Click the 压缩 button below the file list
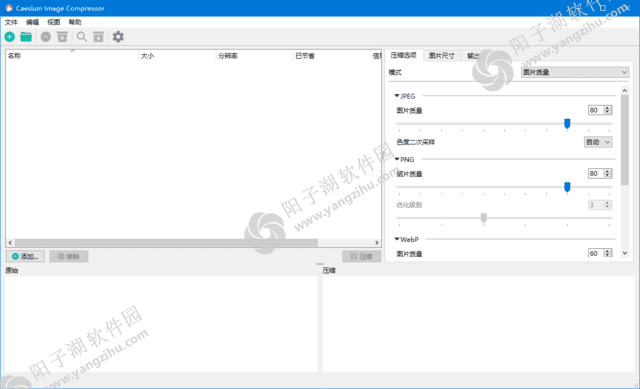Image resolution: width=640 pixels, height=389 pixels. (361, 256)
